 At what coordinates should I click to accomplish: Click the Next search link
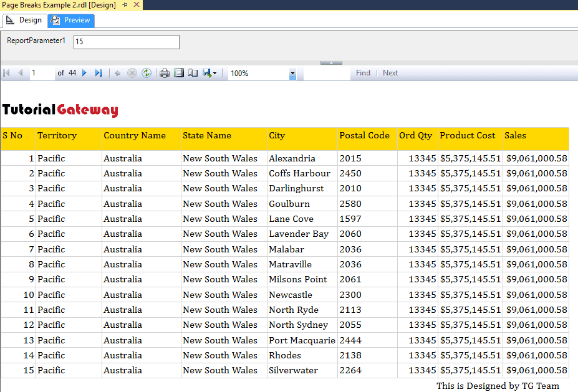pos(390,73)
